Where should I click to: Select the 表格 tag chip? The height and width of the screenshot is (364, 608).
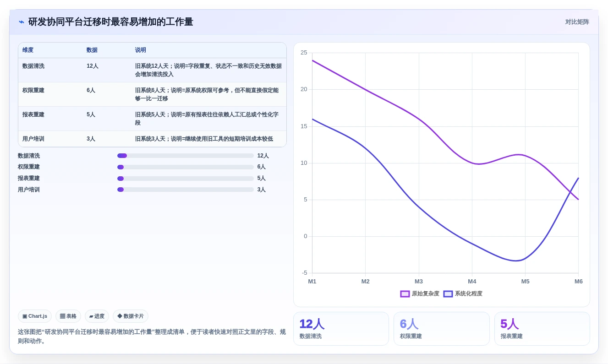[x=68, y=316]
